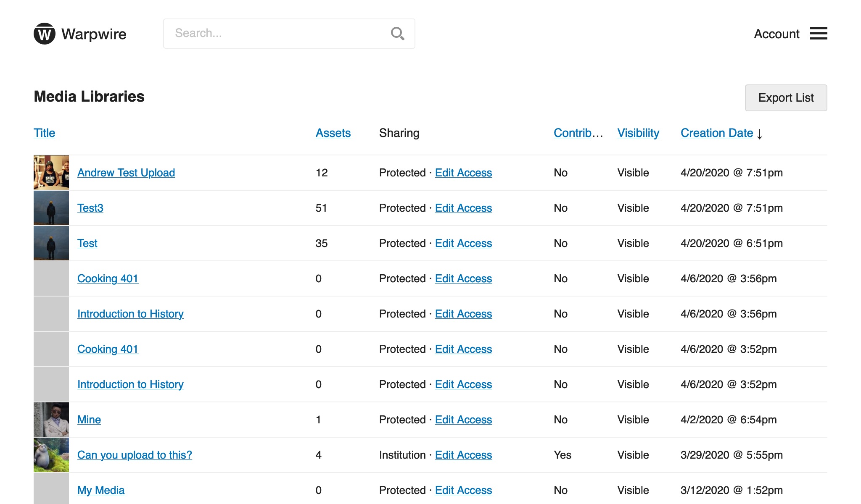
Task: Sort by the Visibility column header
Action: point(638,133)
